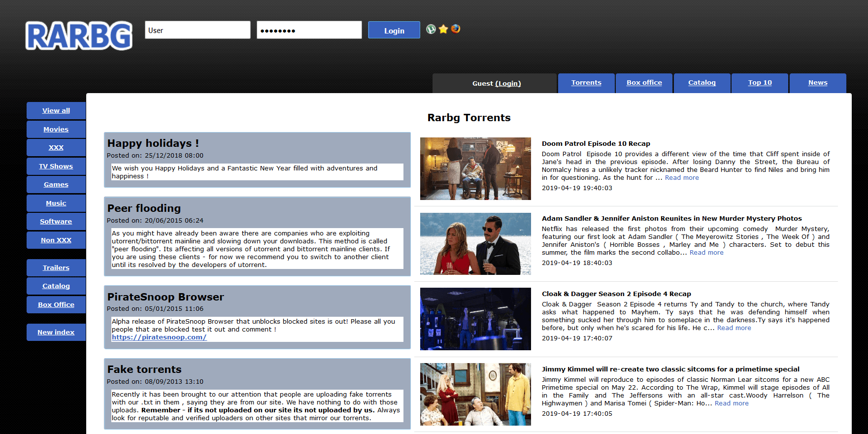868x434 pixels.
Task: Read more of Doom Patrol recap
Action: click(x=682, y=178)
